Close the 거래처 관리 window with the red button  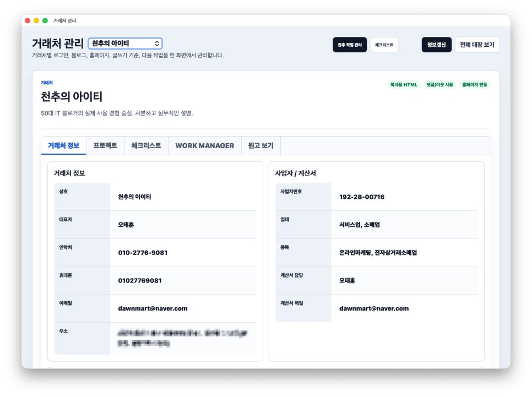click(28, 21)
